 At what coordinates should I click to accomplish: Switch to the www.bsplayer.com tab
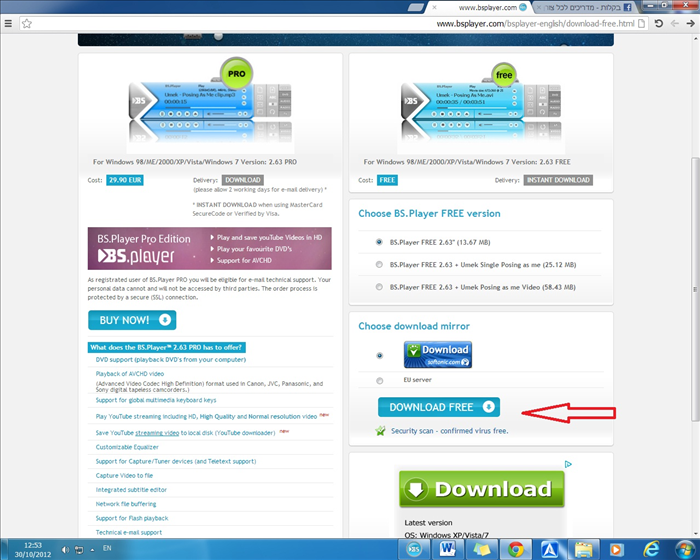click(480, 8)
